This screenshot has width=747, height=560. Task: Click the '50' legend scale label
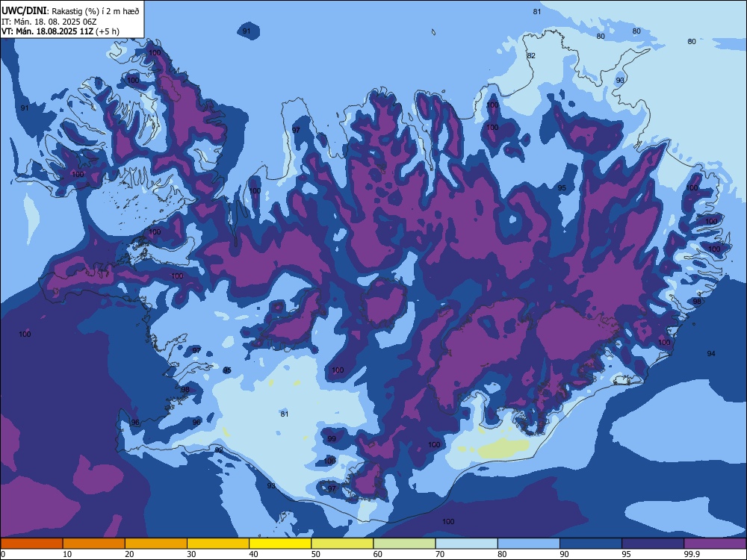click(x=316, y=554)
